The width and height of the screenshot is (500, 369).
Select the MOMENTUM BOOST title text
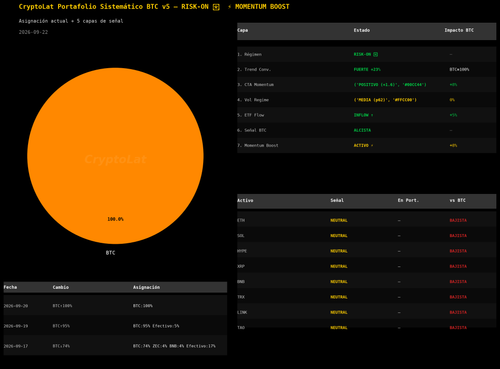pyautogui.click(x=262, y=7)
